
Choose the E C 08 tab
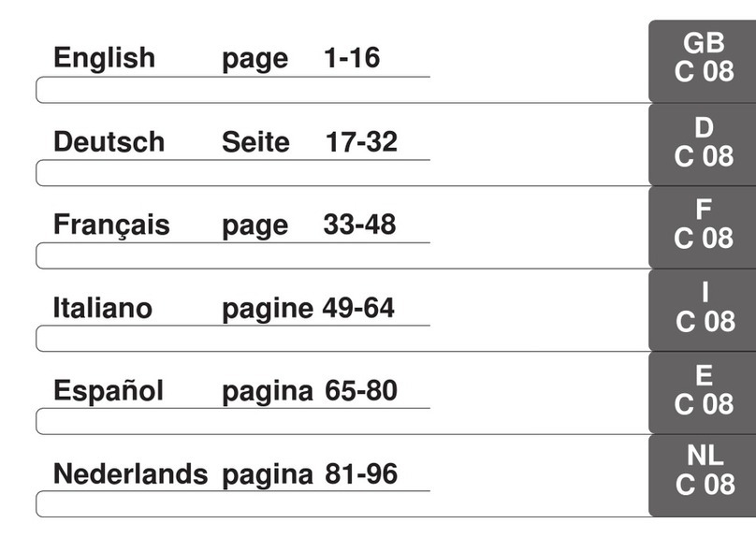pyautogui.click(x=704, y=391)
